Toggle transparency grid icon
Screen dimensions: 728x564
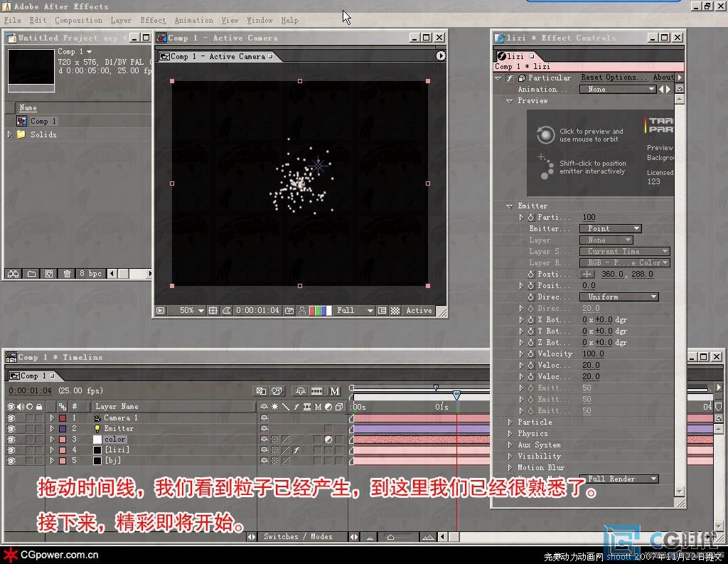pyautogui.click(x=395, y=310)
